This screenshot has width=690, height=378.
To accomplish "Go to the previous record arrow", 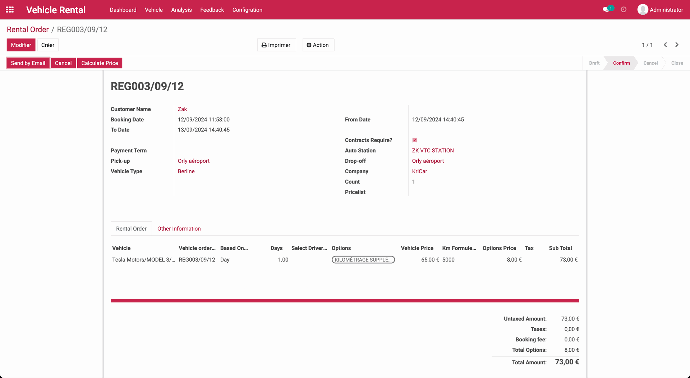I will coord(665,44).
